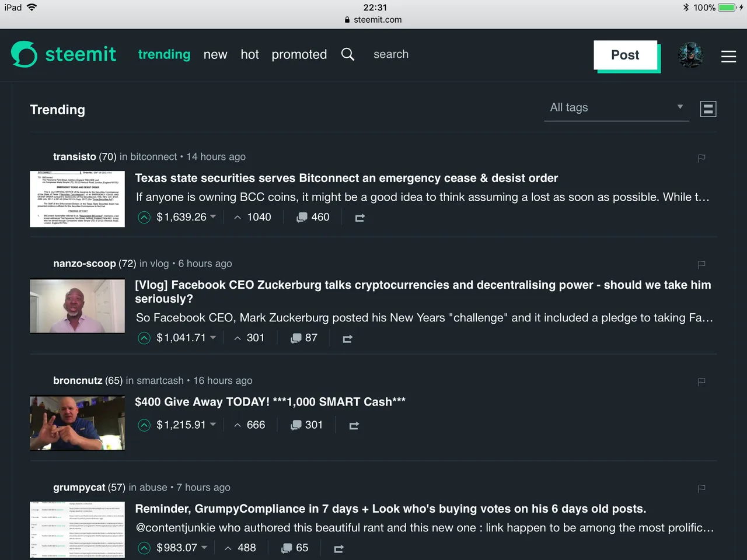Expand the $1,215.91 payout details
Viewport: 747px width, 560px height.
click(x=186, y=425)
